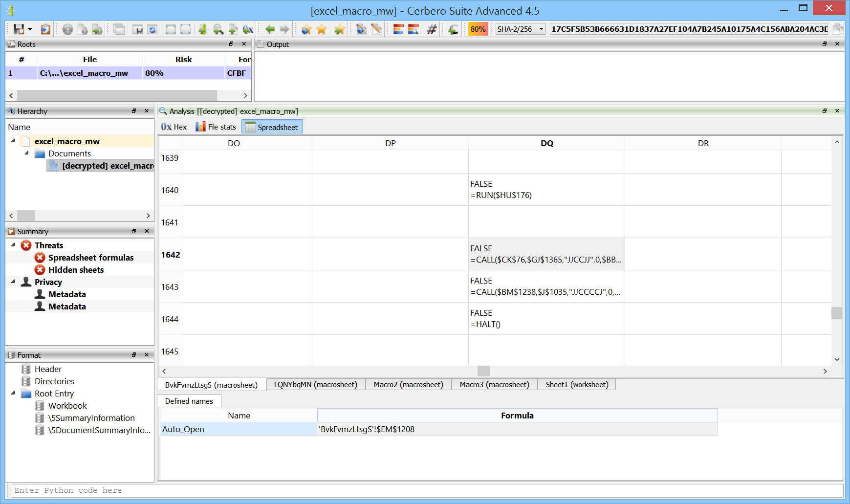The width and height of the screenshot is (850, 504).
Task: Click the 80% risk indicator badge
Action: coord(478,29)
